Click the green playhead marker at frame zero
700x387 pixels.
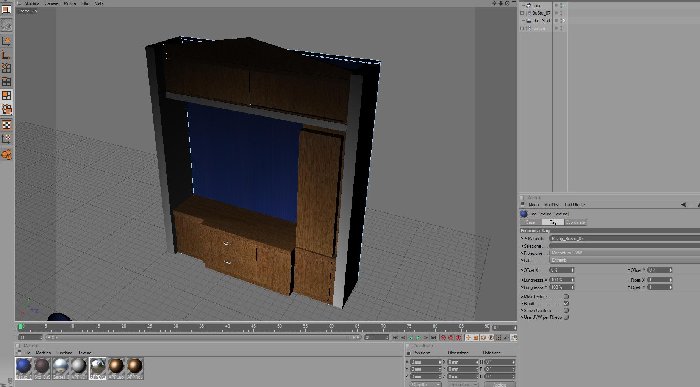click(21, 327)
